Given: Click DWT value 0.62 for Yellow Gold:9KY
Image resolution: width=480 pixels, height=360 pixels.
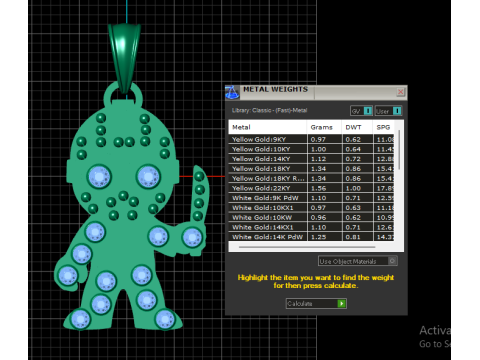Looking at the screenshot, I should pyautogui.click(x=353, y=139).
